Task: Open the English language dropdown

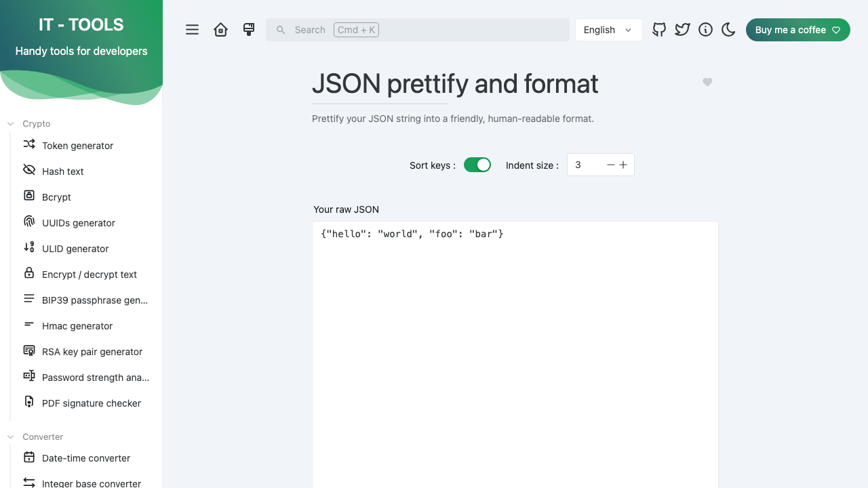Action: click(609, 30)
